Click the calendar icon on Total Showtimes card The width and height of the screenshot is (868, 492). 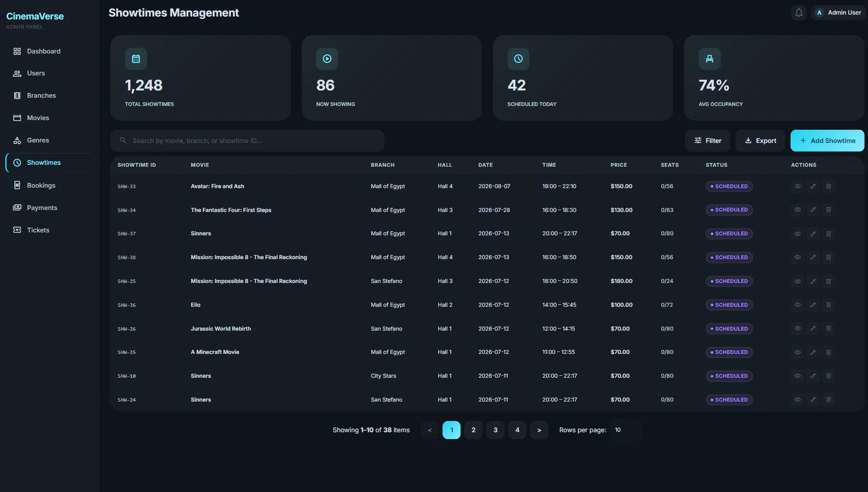136,59
